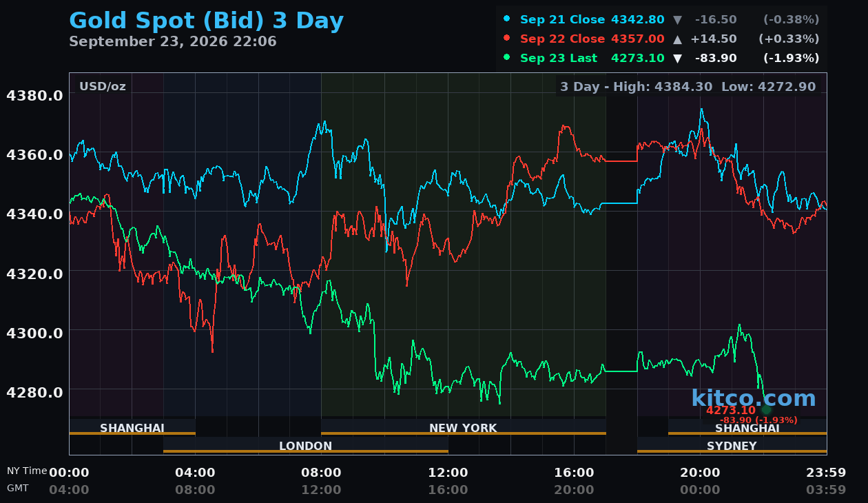868x503 pixels.
Task: Click the first SHANGHAI session bar
Action: tap(132, 428)
